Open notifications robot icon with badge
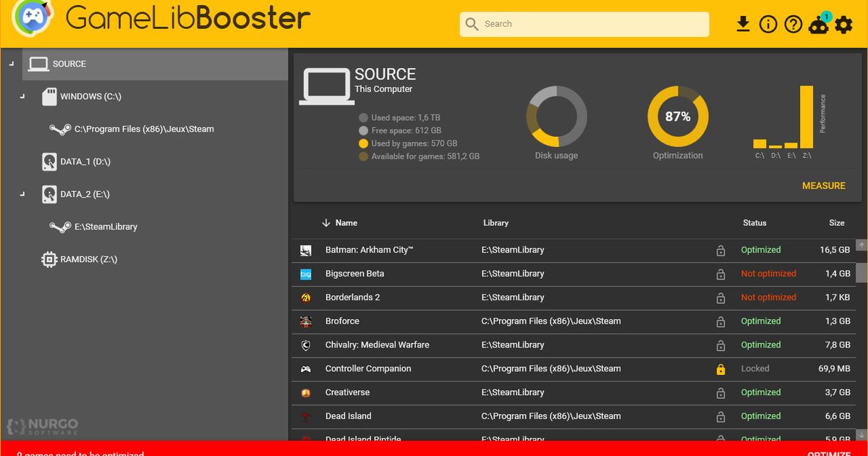 pyautogui.click(x=820, y=24)
